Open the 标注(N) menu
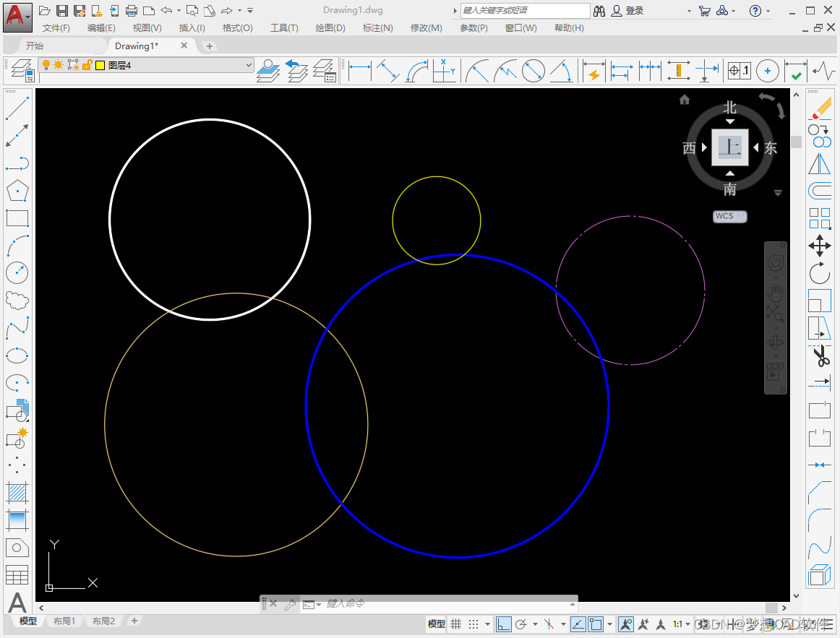The width and height of the screenshot is (840, 638). coord(377,28)
